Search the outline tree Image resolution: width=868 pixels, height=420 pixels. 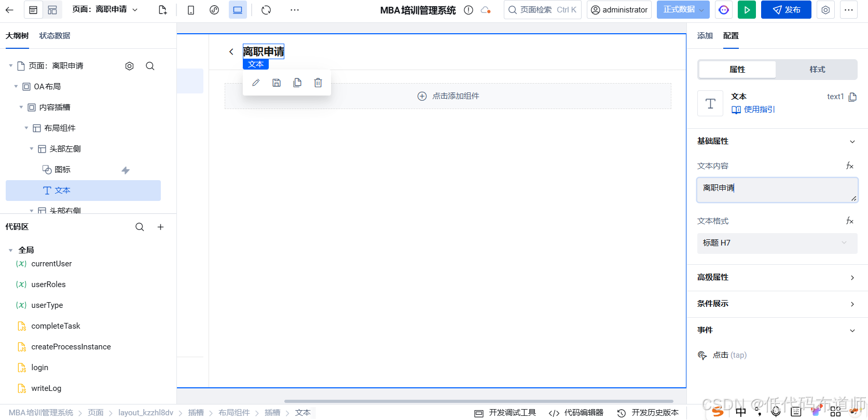pyautogui.click(x=150, y=66)
